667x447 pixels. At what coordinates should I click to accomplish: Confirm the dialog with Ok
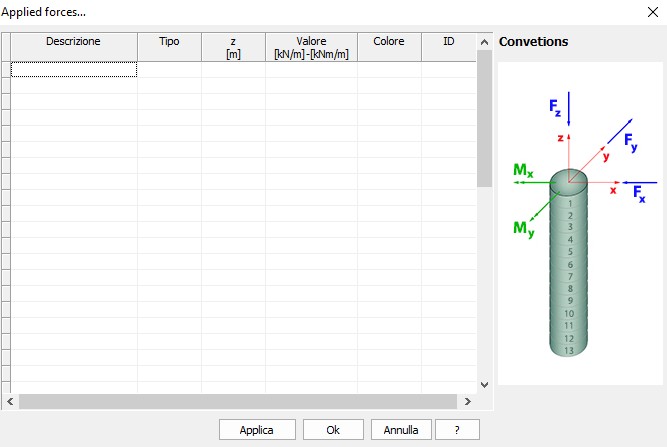332,429
